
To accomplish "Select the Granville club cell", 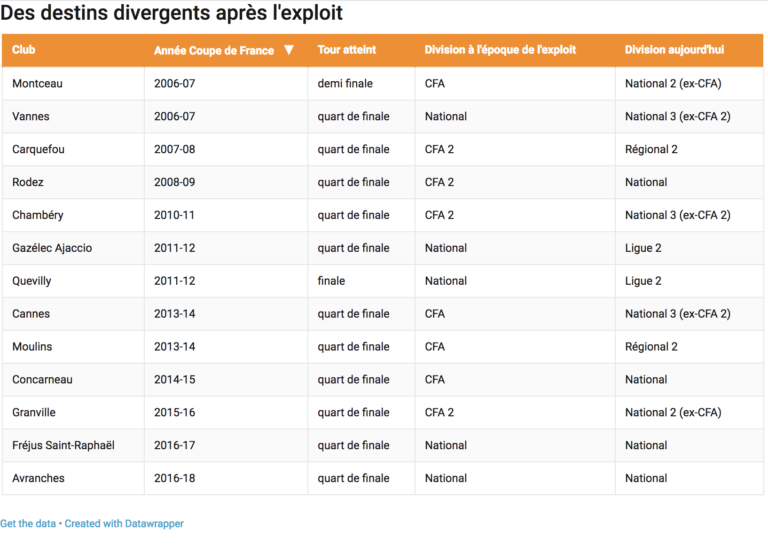I will (34, 412).
